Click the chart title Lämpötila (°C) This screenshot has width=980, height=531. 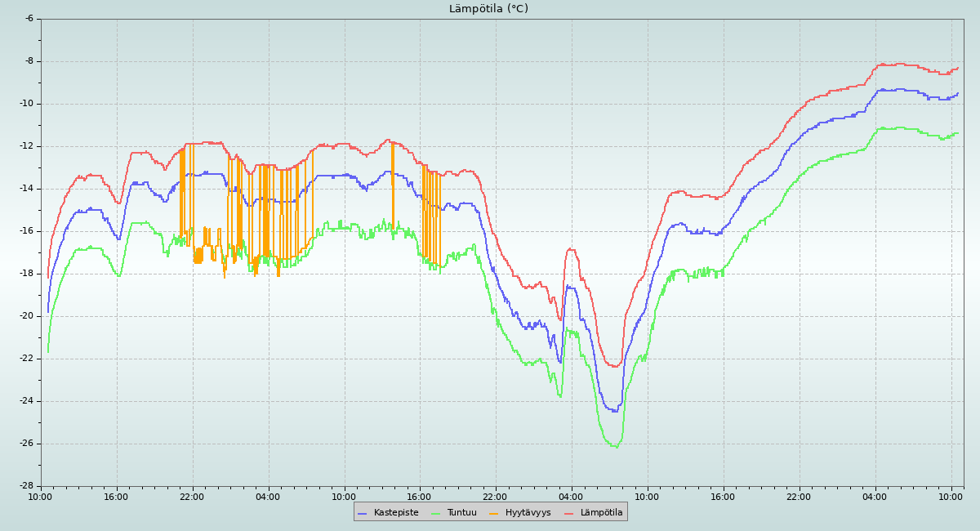coord(488,9)
